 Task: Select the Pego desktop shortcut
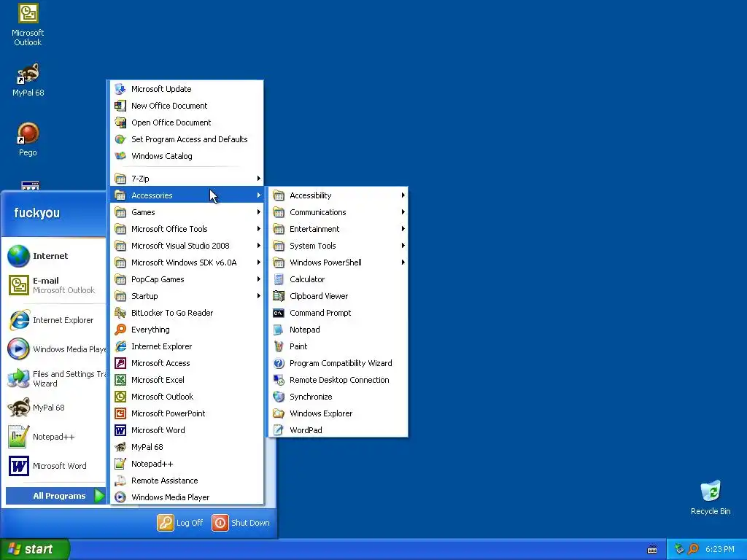pos(28,139)
